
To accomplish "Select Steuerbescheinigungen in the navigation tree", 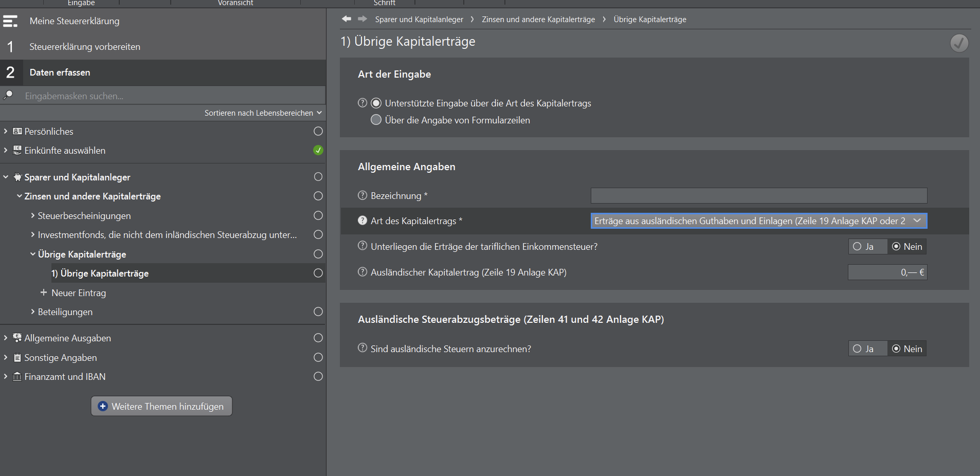I will coord(84,216).
